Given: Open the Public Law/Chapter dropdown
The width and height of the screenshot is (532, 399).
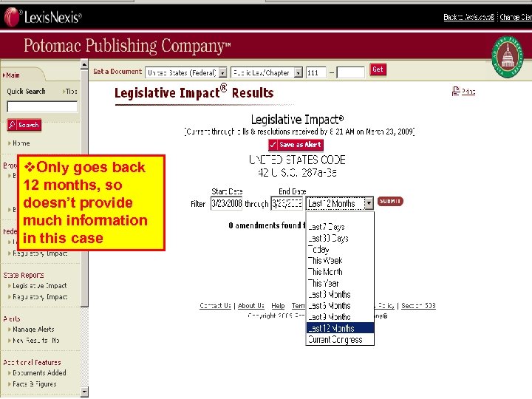Looking at the screenshot, I should [x=266, y=72].
